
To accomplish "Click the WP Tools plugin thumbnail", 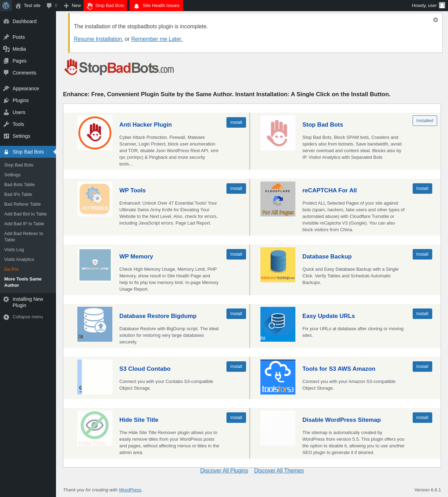I will (x=95, y=199).
